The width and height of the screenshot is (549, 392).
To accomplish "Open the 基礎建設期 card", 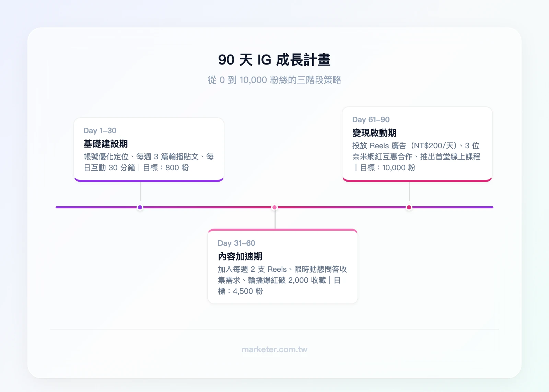I will pos(149,150).
